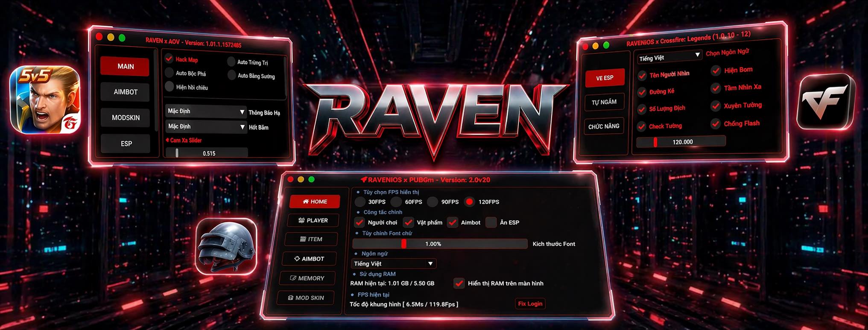Adjust the Cam Xa Slider at 0.515
The image size is (868, 330).
[207, 153]
